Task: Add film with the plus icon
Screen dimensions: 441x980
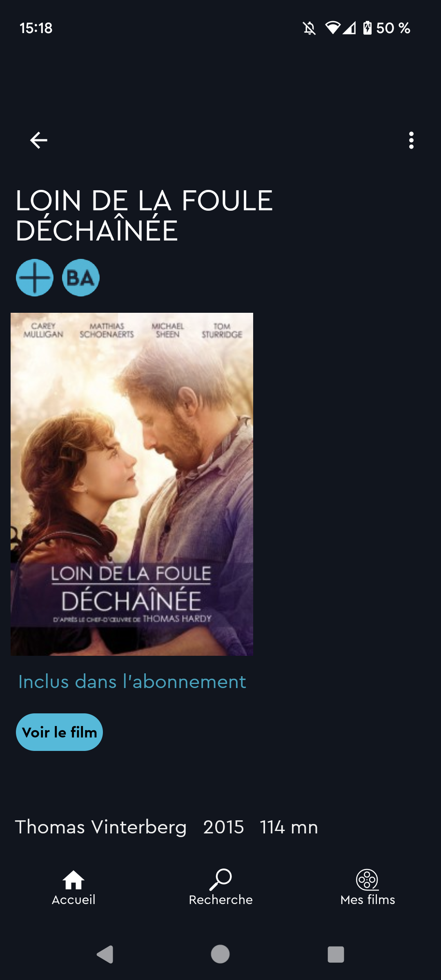Action: point(35,278)
